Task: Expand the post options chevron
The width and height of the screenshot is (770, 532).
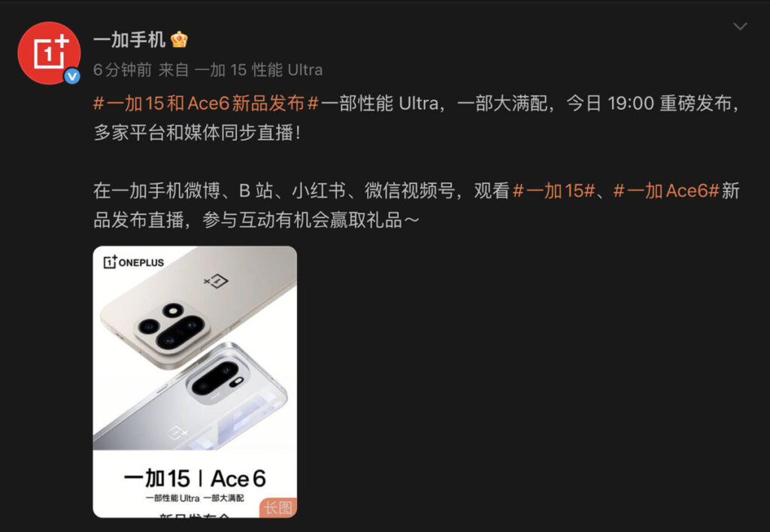Action: coord(740,26)
